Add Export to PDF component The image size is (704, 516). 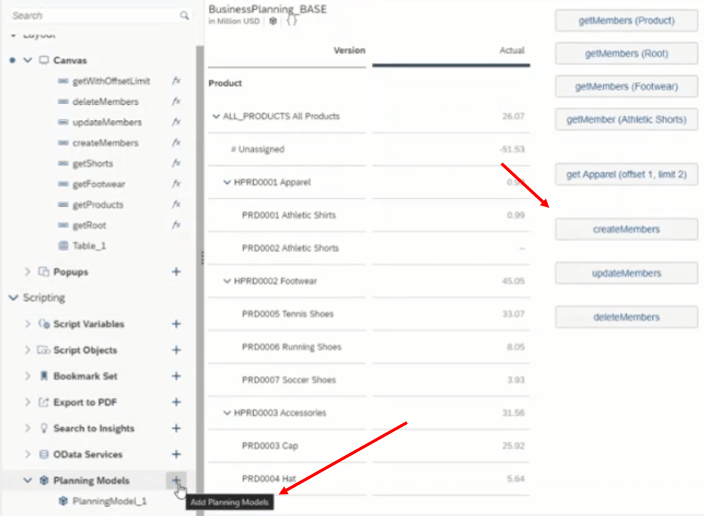coord(176,402)
